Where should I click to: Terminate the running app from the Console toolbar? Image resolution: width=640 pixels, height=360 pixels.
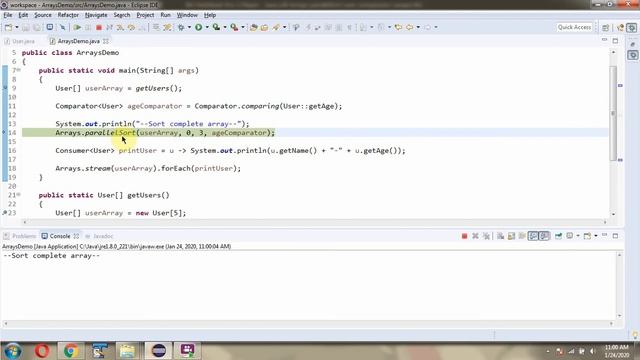click(x=464, y=236)
